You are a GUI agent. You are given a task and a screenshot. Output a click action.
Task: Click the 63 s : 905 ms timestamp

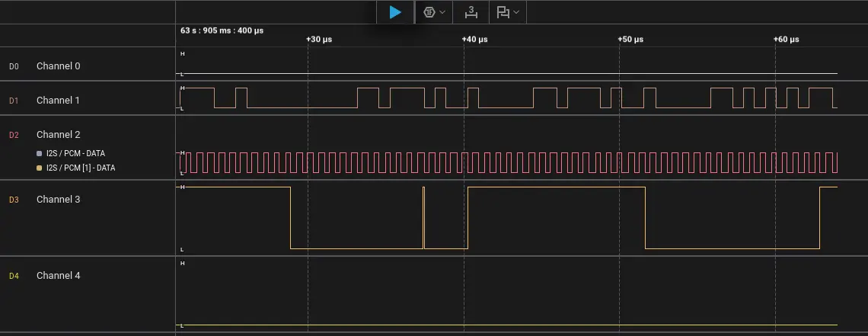click(222, 31)
